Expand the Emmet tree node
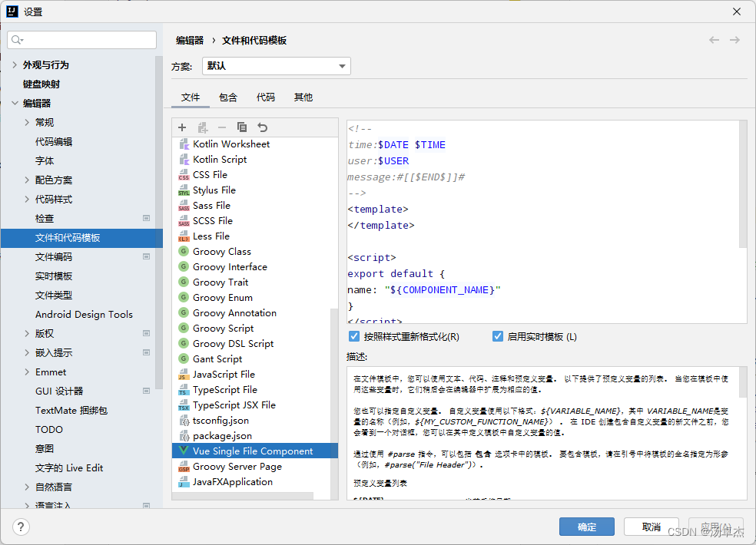This screenshot has height=545, width=756. click(x=27, y=372)
